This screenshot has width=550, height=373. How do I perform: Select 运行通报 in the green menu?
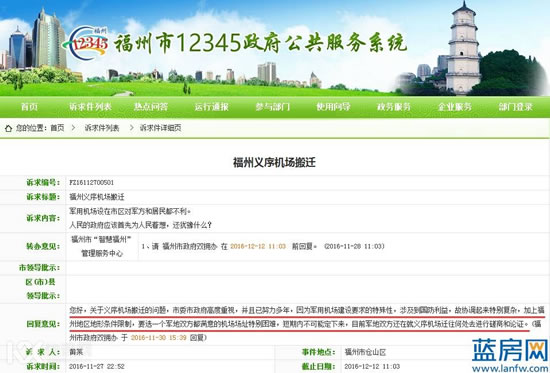pyautogui.click(x=212, y=107)
